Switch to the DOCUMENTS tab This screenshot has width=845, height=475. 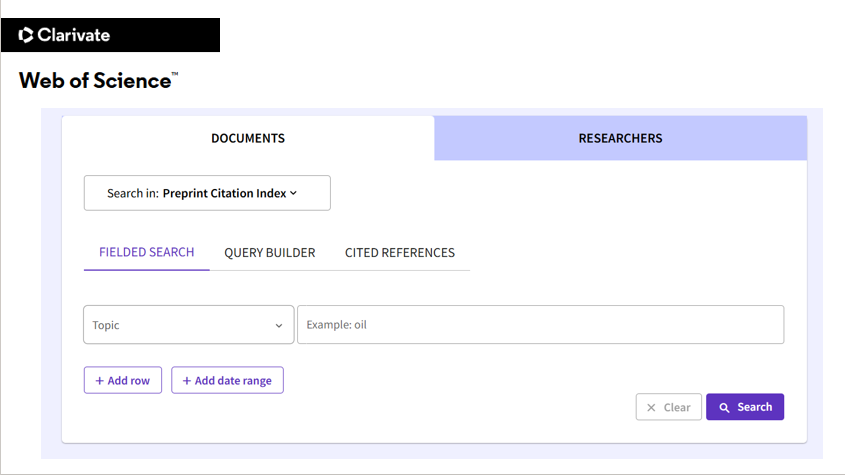click(x=248, y=138)
